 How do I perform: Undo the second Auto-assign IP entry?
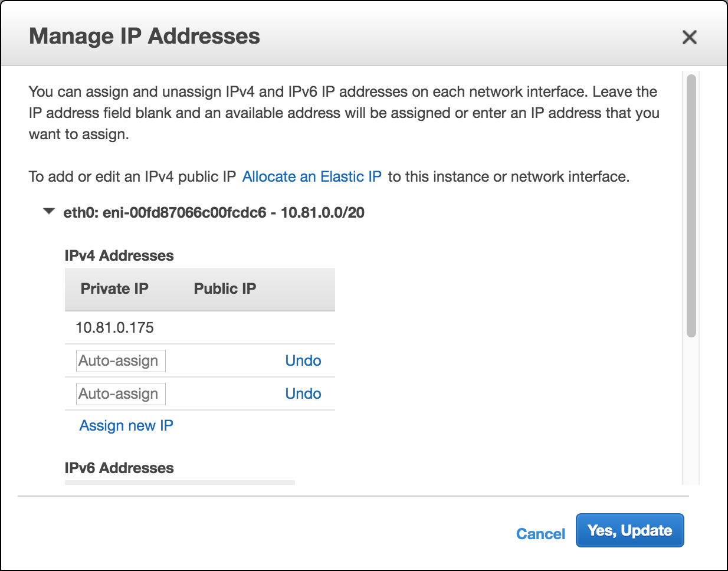pos(303,393)
